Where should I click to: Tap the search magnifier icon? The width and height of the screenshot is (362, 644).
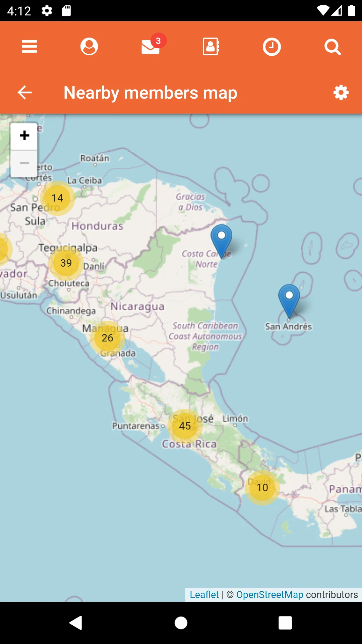[333, 47]
